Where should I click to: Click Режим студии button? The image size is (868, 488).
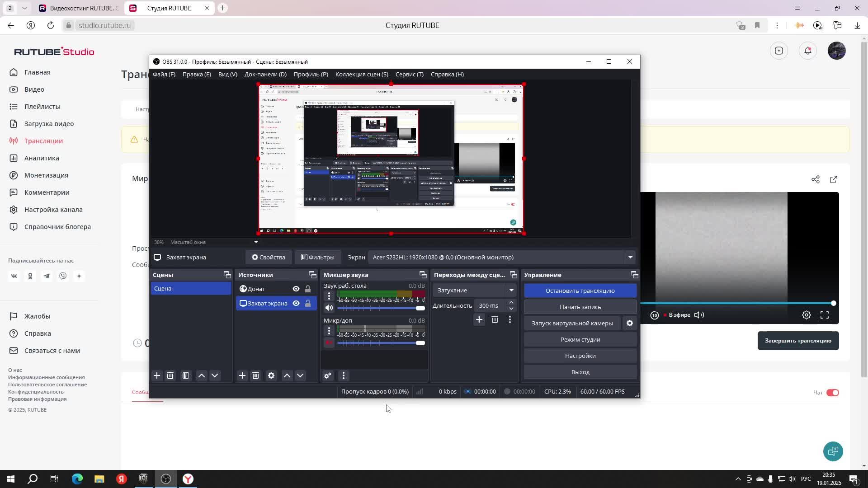tap(580, 339)
